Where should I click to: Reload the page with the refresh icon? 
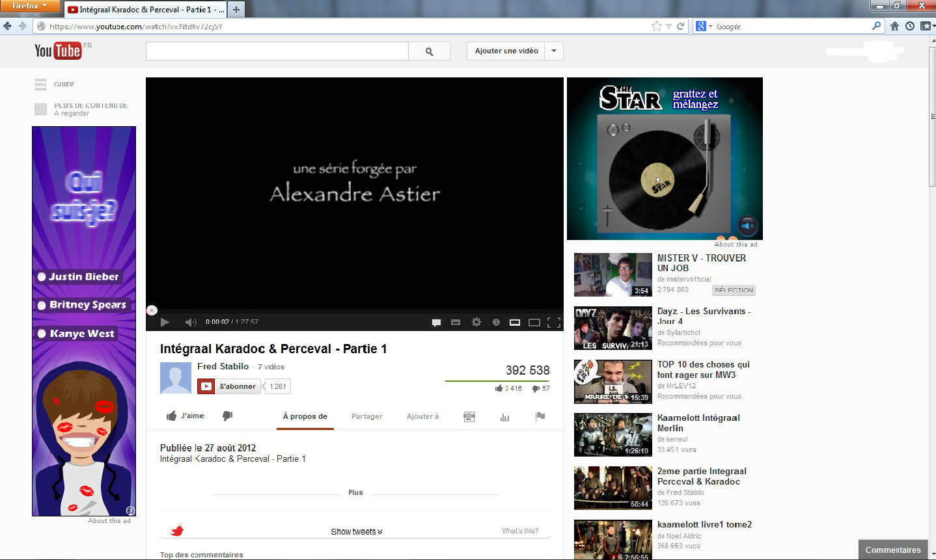[680, 26]
